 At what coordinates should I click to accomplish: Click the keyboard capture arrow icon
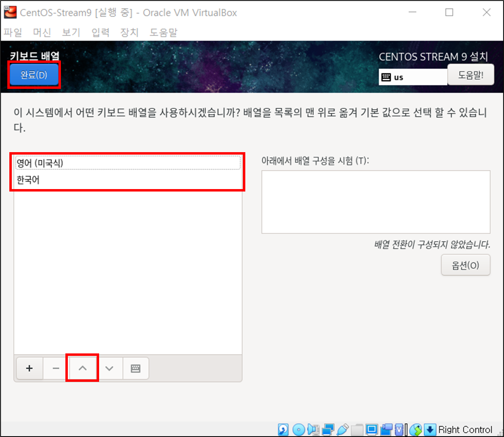click(x=430, y=429)
